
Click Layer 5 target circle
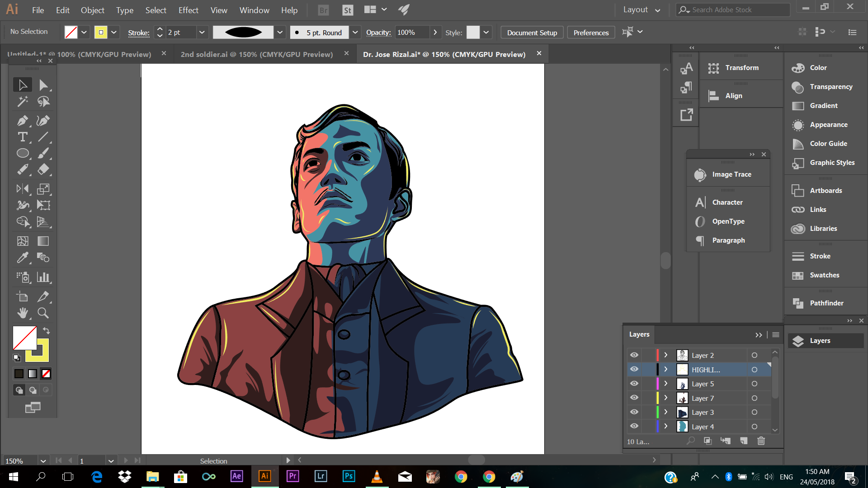point(755,384)
